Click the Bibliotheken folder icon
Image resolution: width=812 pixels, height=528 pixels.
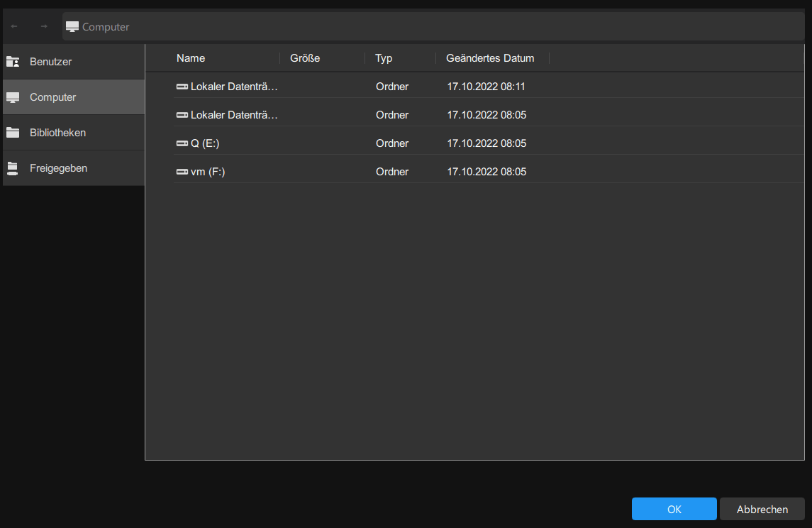(x=13, y=133)
